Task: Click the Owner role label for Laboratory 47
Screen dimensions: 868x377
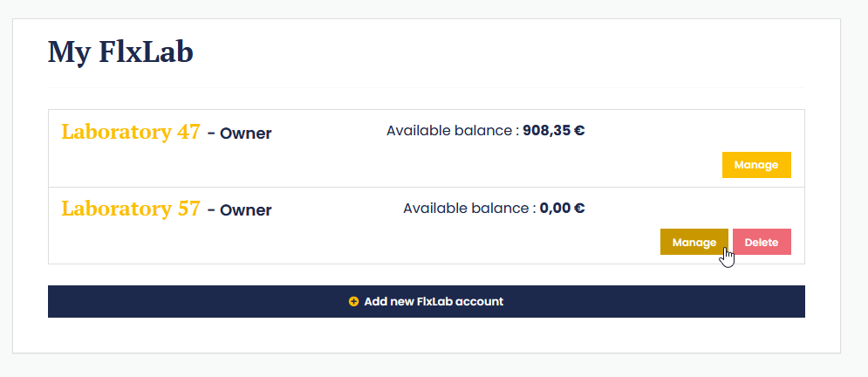Action: click(245, 134)
